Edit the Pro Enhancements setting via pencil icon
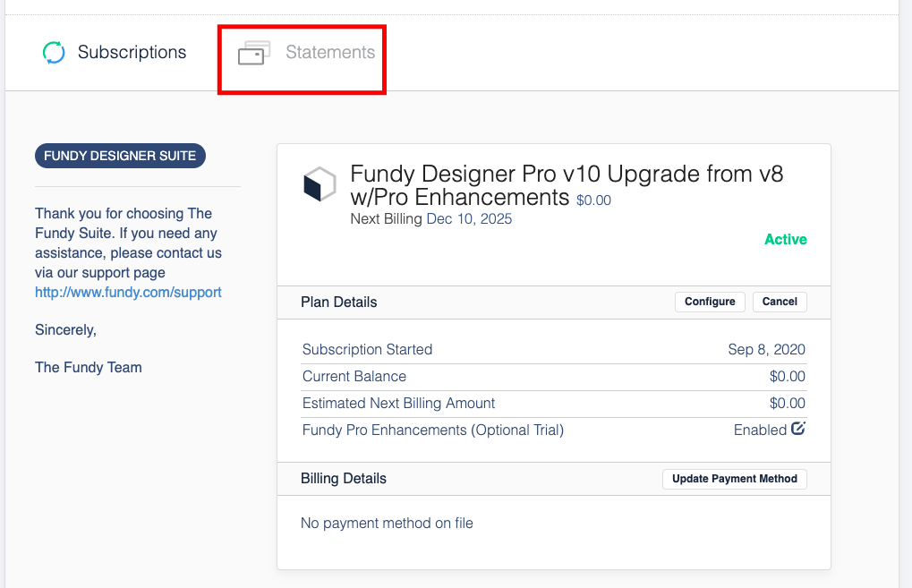This screenshot has width=912, height=588. click(x=798, y=429)
